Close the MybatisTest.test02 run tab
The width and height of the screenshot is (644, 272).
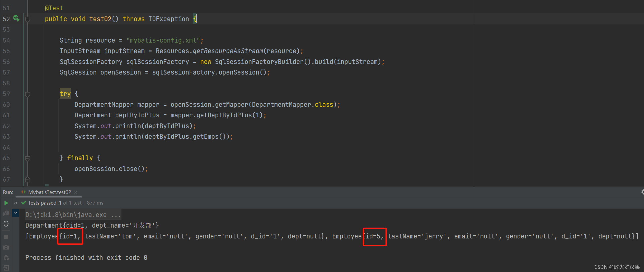pos(76,192)
